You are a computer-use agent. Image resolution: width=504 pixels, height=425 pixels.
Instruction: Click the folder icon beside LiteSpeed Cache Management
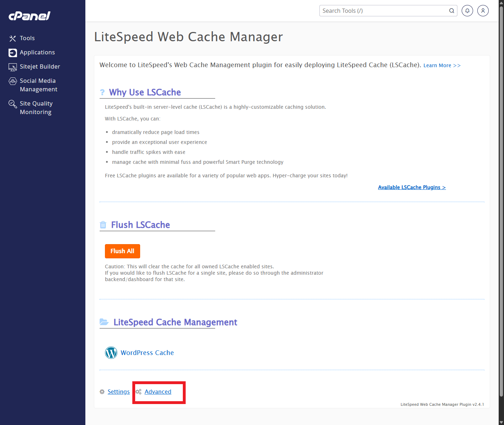pos(104,322)
